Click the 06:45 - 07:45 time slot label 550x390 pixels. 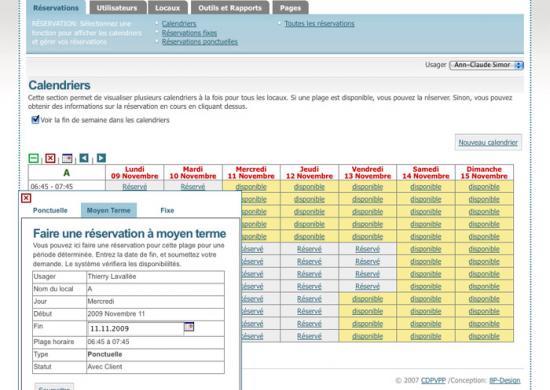click(x=52, y=187)
